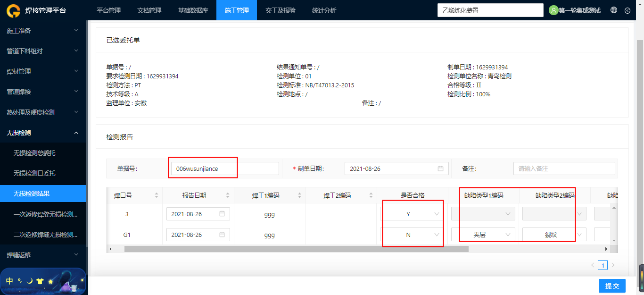Sort table by 报告日期 column
The image size is (644, 295).
click(x=228, y=195)
